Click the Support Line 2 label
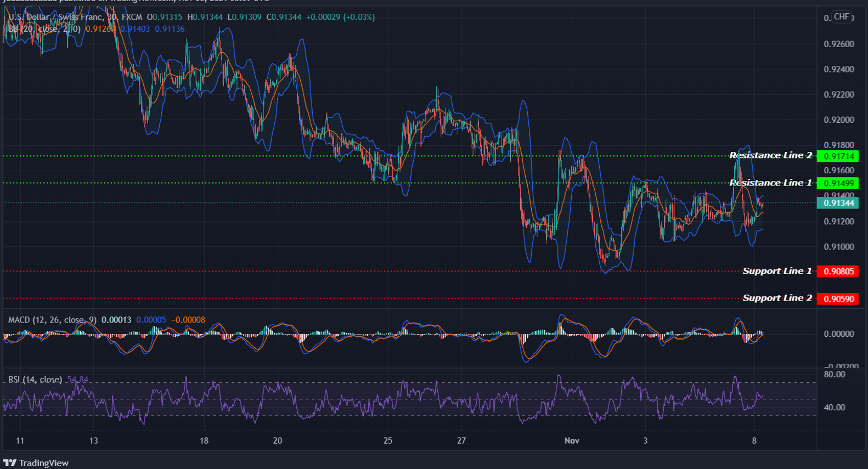868x469 pixels. click(777, 298)
